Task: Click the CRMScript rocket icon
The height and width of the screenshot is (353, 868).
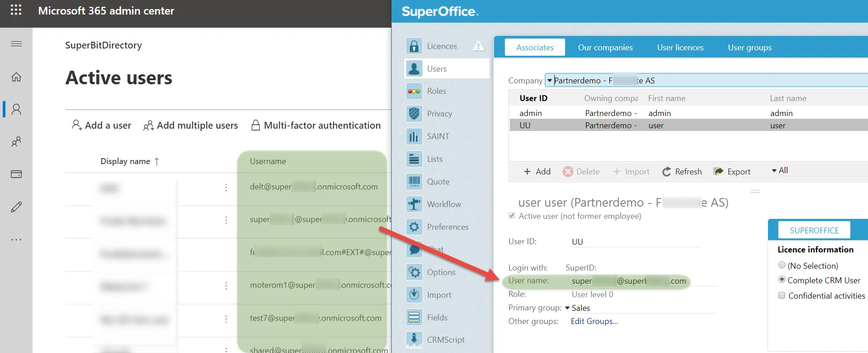Action: point(414,340)
